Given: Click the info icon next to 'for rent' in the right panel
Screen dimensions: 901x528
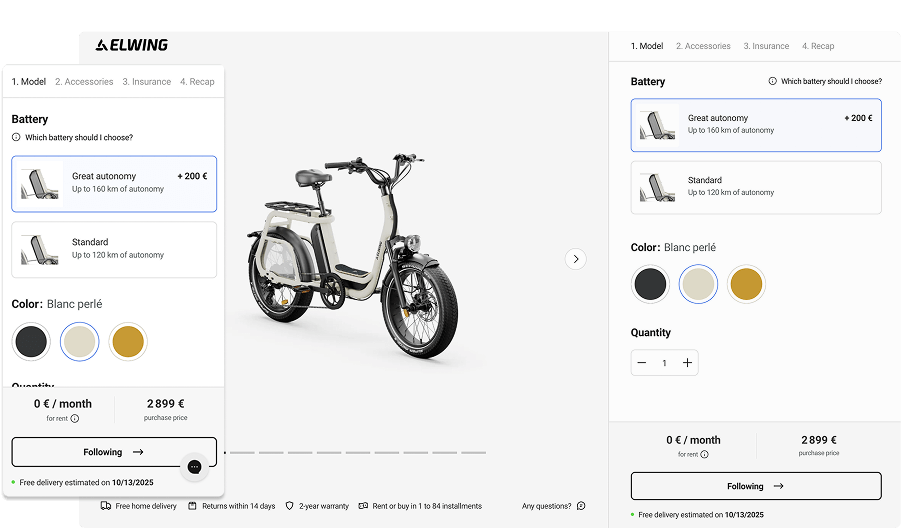Looking at the screenshot, I should 704,454.
